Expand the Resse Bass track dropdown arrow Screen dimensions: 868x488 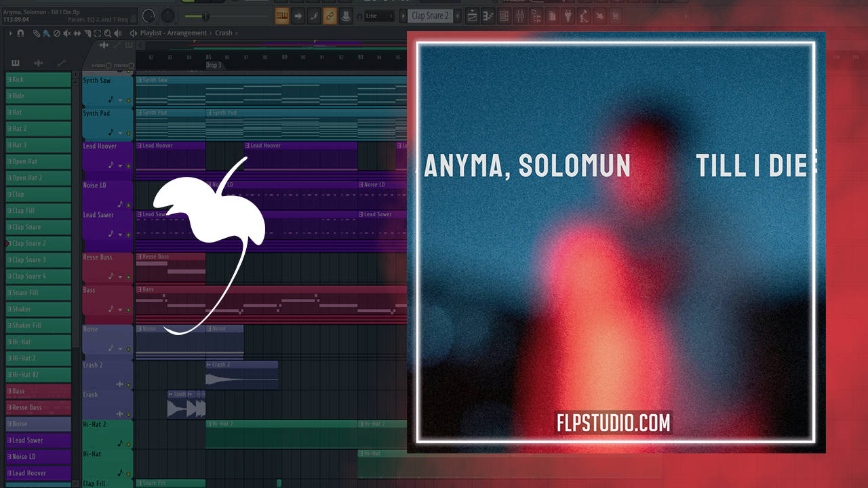(x=120, y=277)
